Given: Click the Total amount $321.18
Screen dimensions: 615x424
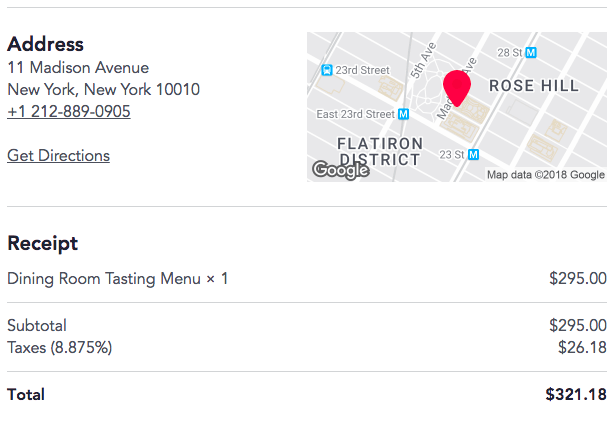Looking at the screenshot, I should point(576,395).
